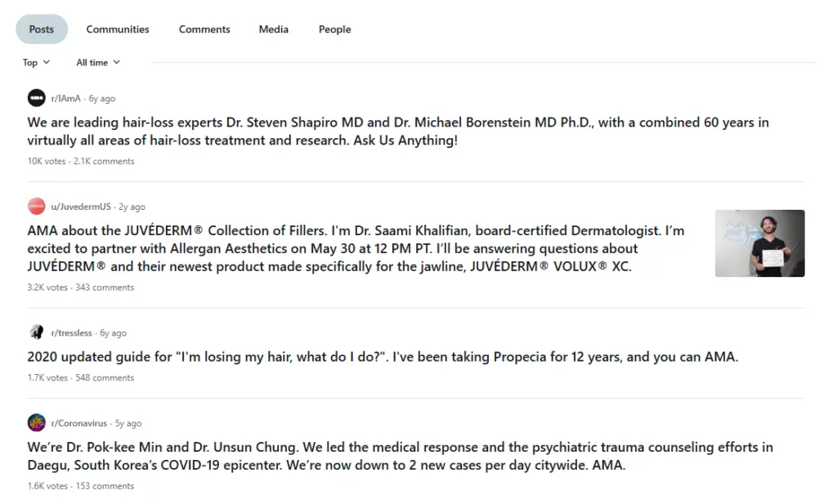Open the 2020 hair loss guide post
The image size is (837, 504).
381,357
